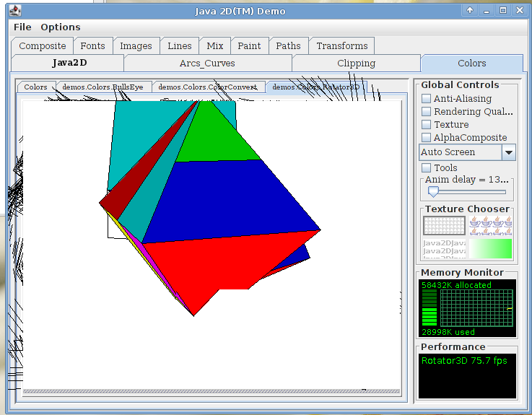Toggle the Tools checkbox
This screenshot has height=415, width=532.
pos(427,168)
